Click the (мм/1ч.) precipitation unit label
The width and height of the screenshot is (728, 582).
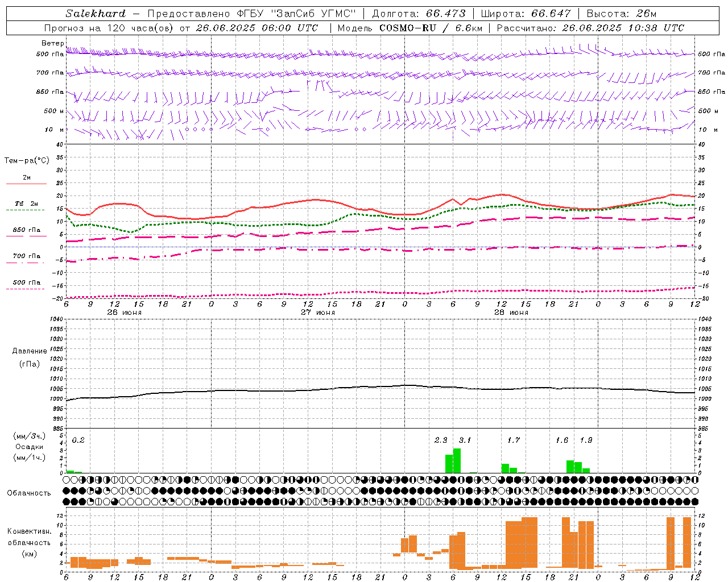[30, 458]
